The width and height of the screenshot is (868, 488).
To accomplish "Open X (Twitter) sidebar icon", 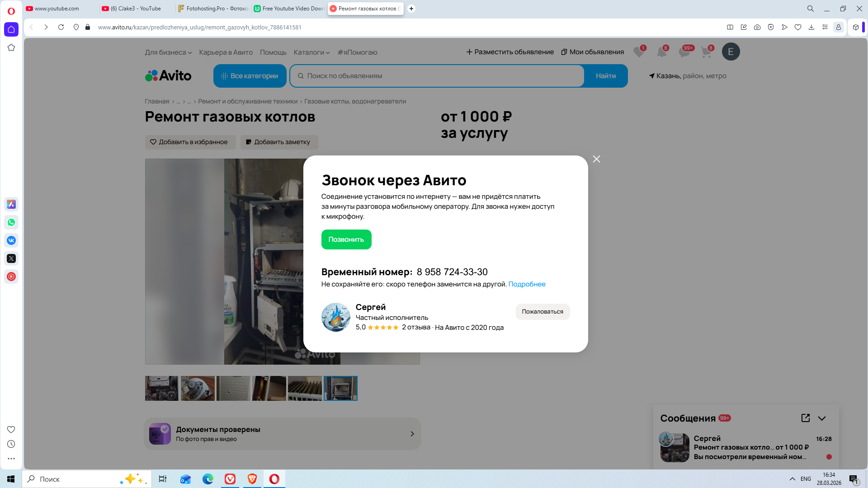I will pos(11,258).
